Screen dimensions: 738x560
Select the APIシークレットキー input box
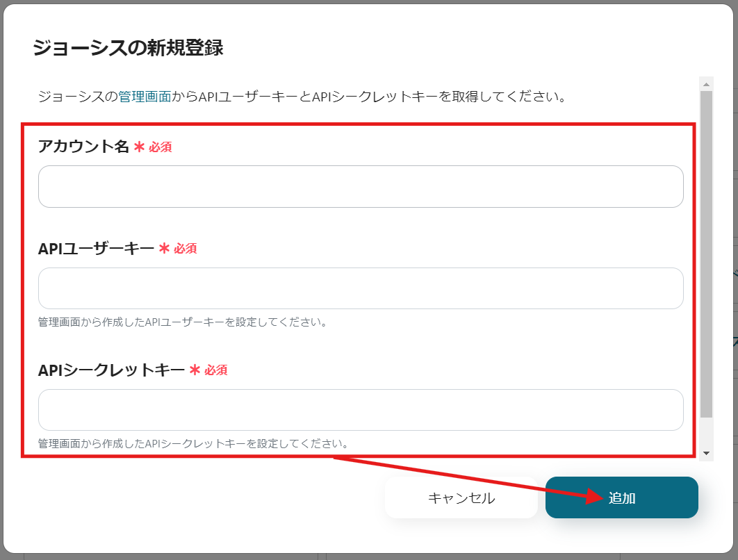[361, 410]
